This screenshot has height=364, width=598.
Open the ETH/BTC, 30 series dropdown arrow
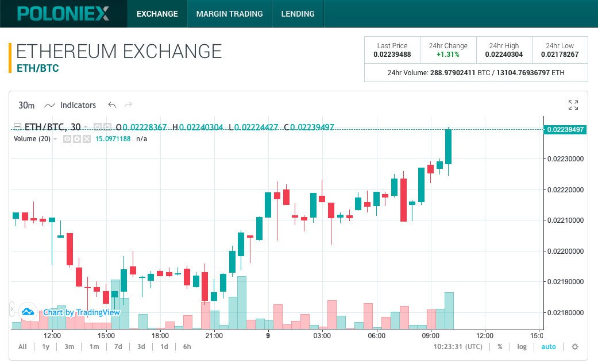click(x=86, y=127)
